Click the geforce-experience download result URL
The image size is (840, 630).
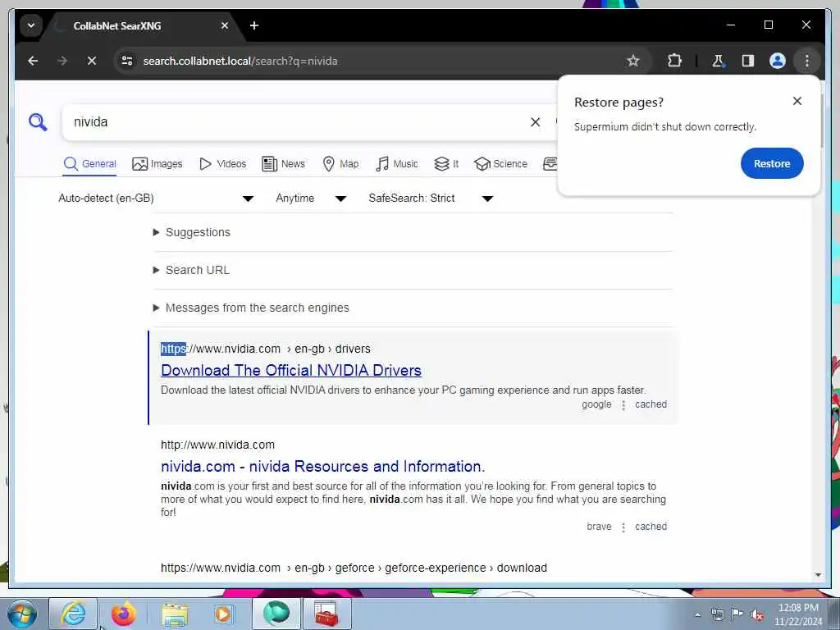[354, 568]
